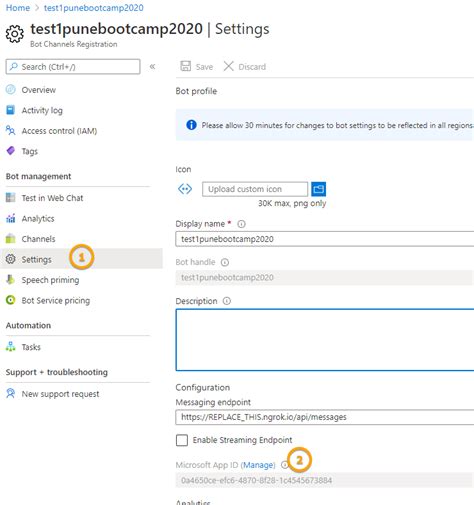Click the Microsoft App ID value field
This screenshot has height=505, width=474.
pyautogui.click(x=325, y=480)
